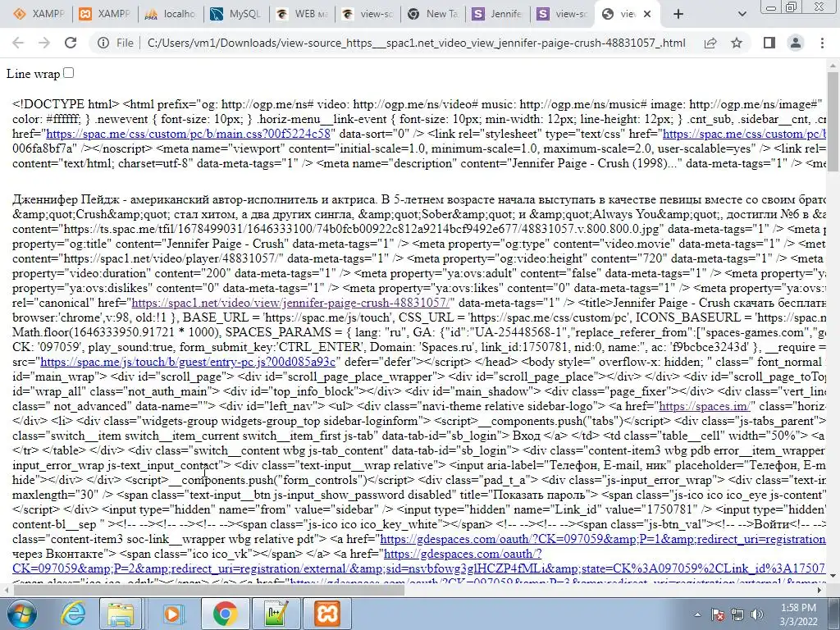The height and width of the screenshot is (630, 840).
Task: Click the vertical scrollbar thumb
Action: tap(833, 122)
